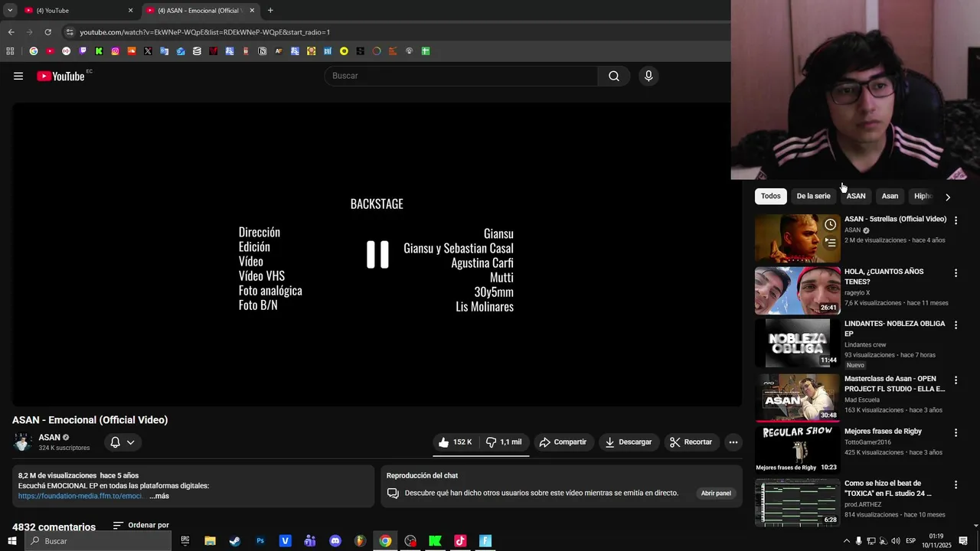
Task: Expand the subscription notification dropdown arrow
Action: [131, 442]
